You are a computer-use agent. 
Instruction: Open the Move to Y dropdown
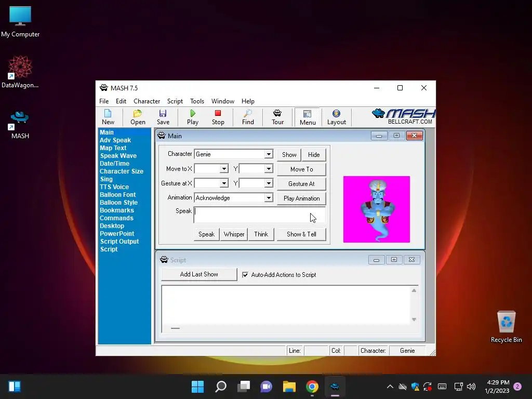[269, 169]
